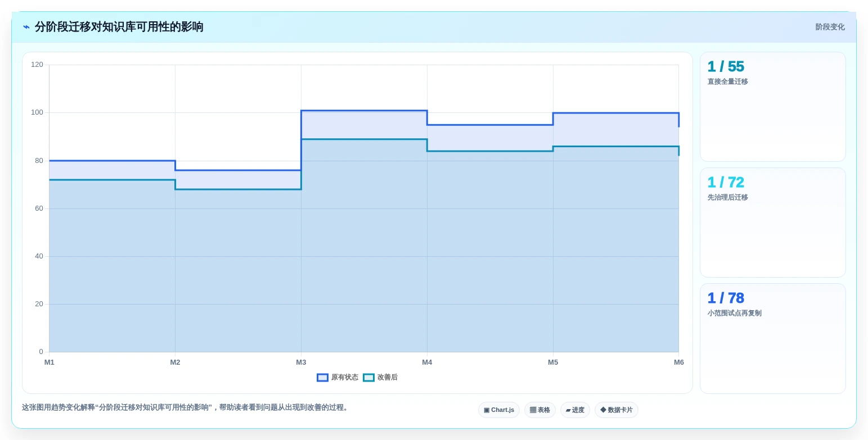Click the 阶段变化 label in header
868x440 pixels.
(x=830, y=27)
